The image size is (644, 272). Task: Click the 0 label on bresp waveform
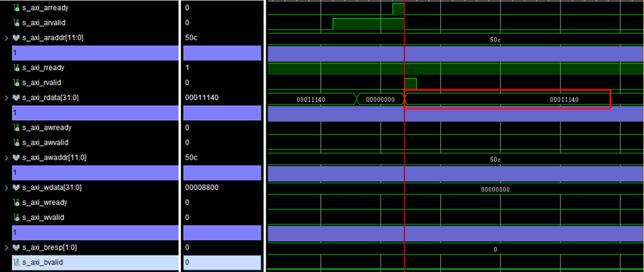click(x=495, y=250)
